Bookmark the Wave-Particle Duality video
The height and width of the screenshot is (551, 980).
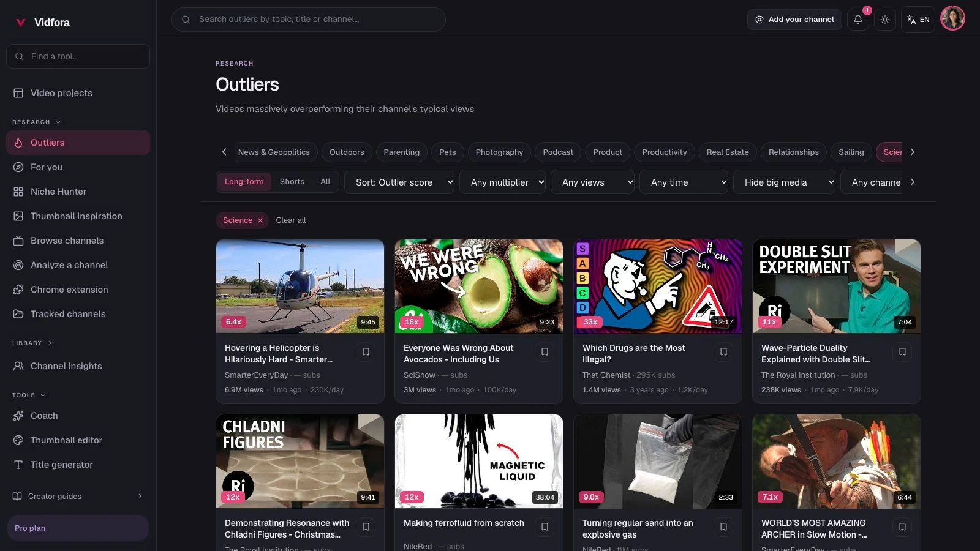[902, 351]
